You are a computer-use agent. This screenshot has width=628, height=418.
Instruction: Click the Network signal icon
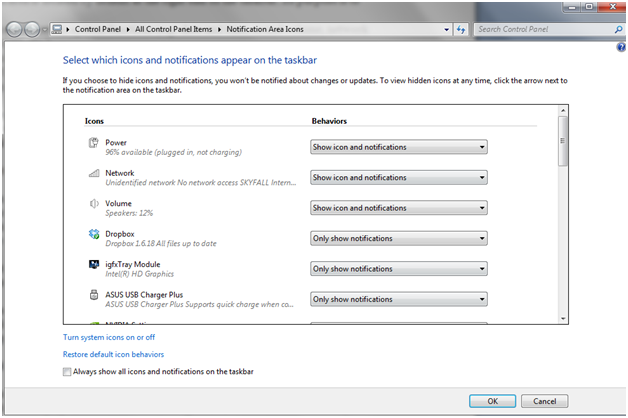click(x=93, y=176)
